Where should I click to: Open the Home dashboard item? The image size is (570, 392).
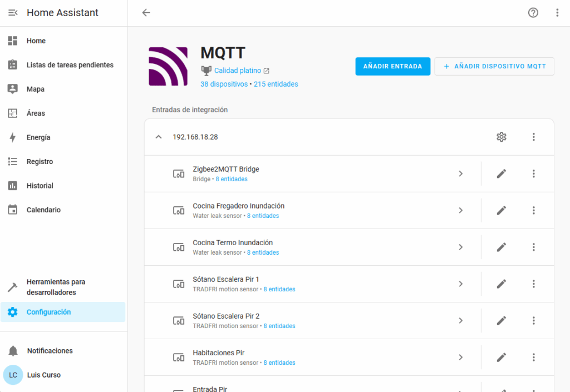(x=63, y=41)
